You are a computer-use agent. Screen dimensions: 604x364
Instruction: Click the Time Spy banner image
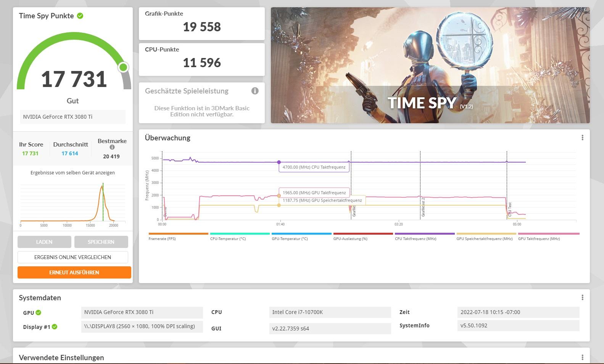(x=430, y=65)
